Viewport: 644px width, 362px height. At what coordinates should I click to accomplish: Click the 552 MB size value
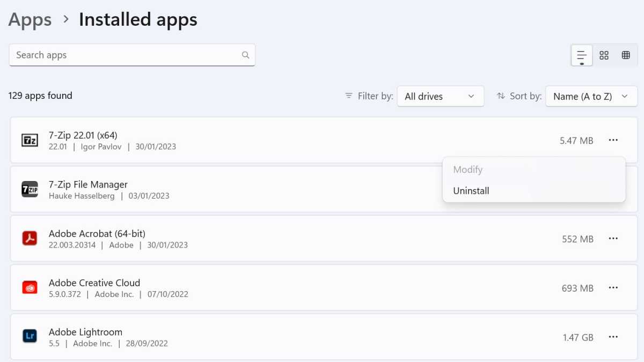click(x=577, y=239)
